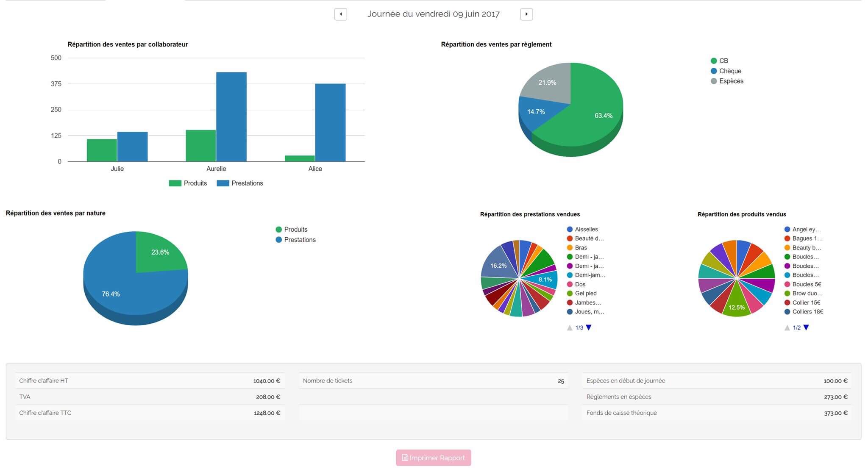Select Brow duo in produits legend
Viewport: 868px width, 474px height.
click(807, 293)
